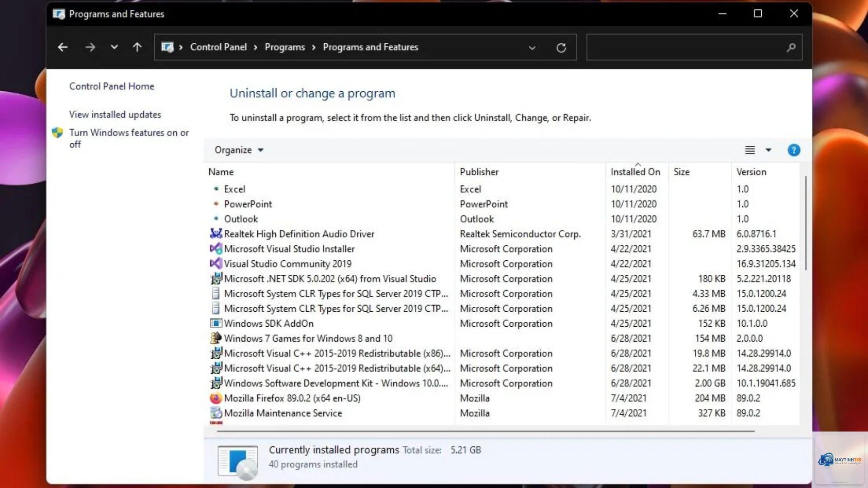Image resolution: width=868 pixels, height=488 pixels.
Task: Sort by the Version column header
Action: (765, 172)
